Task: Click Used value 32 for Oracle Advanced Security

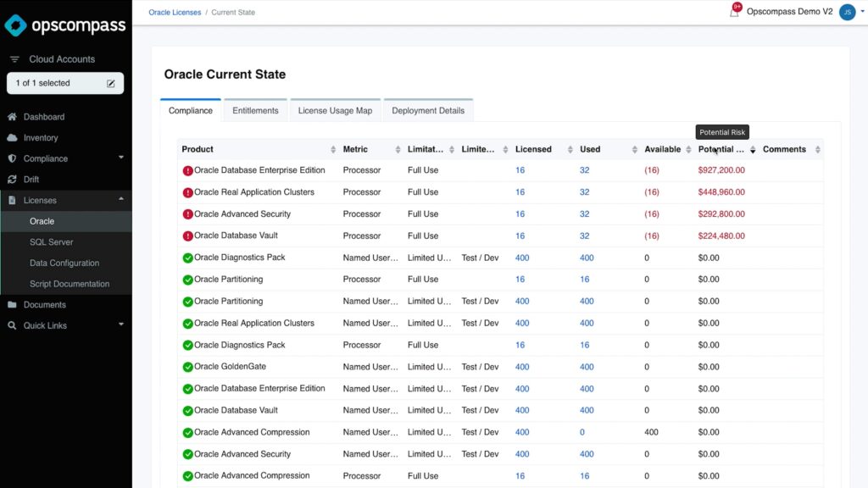Action: 584,214
